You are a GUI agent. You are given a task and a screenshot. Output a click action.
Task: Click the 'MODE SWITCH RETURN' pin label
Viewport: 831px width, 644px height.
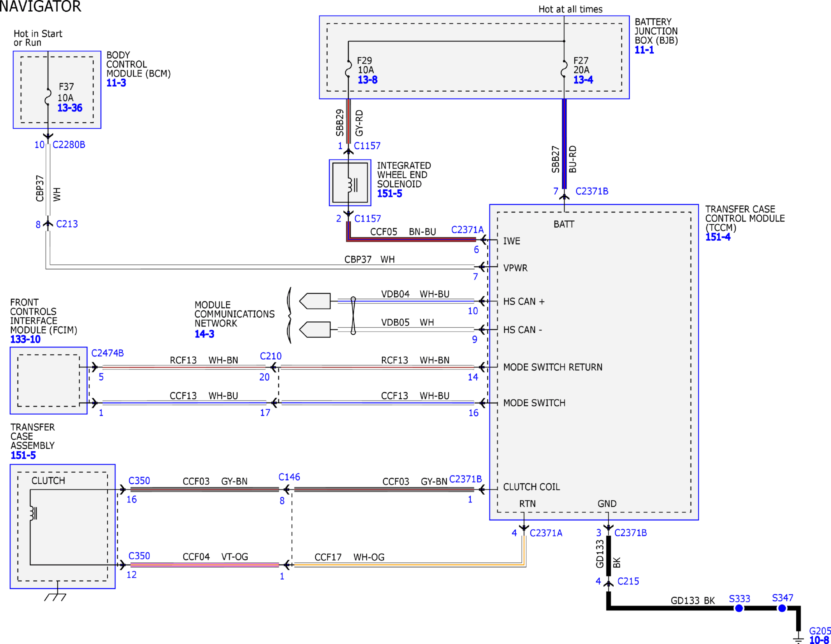point(553,367)
